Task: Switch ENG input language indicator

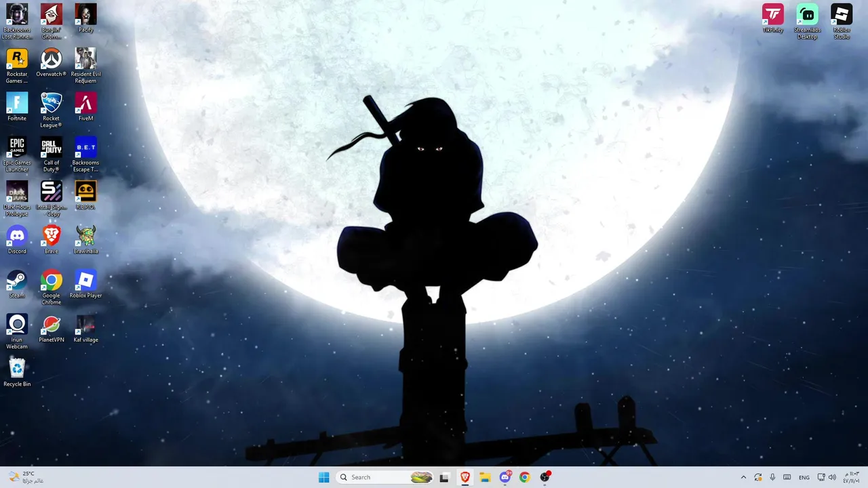Action: (804, 477)
